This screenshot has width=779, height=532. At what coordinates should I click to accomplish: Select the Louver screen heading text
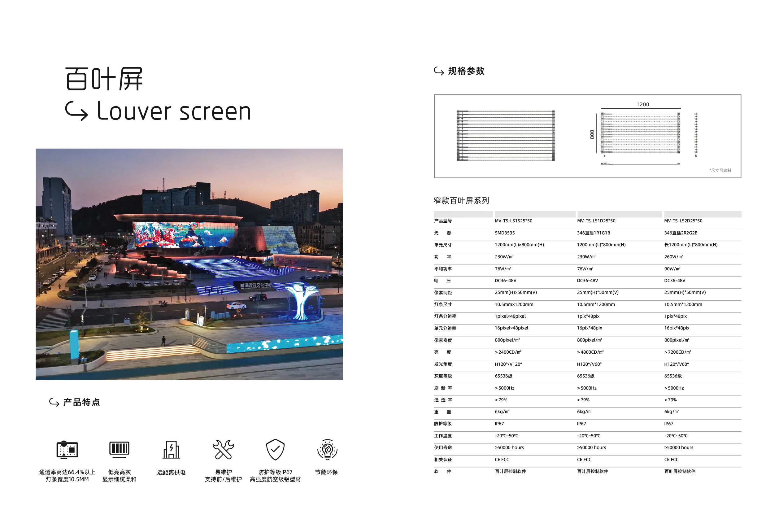174,111
